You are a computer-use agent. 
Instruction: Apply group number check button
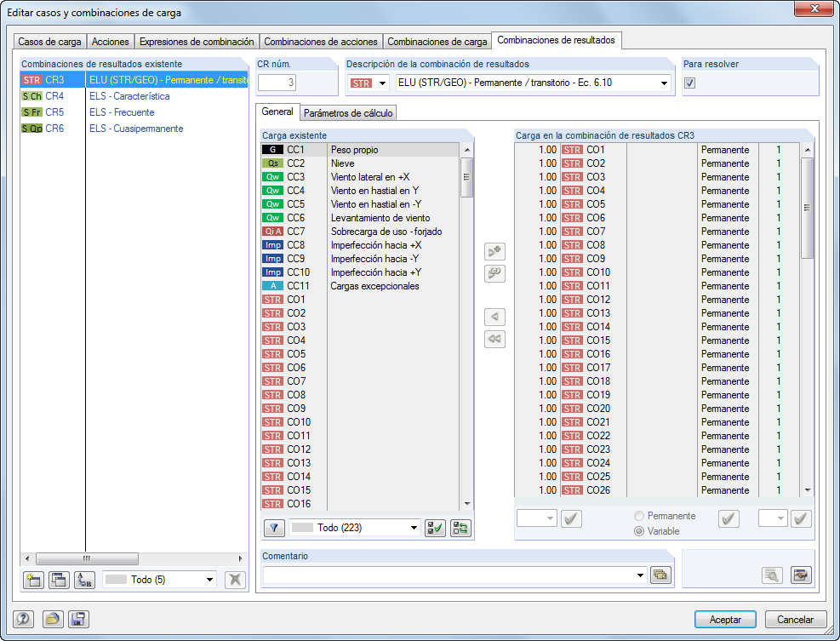coord(801,518)
